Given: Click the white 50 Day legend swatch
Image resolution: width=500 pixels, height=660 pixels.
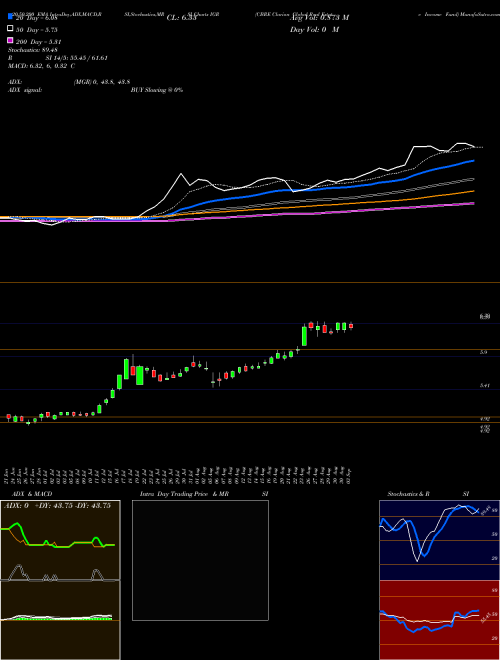Looking at the screenshot, I should [10, 29].
